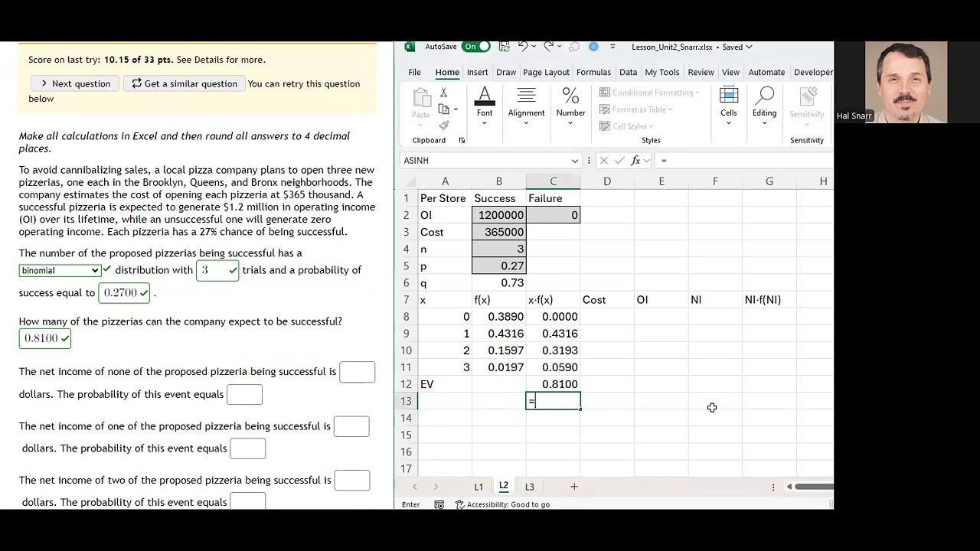Screen dimensions: 980x551
Task: Click the Format Painter brush icon
Action: point(443,126)
